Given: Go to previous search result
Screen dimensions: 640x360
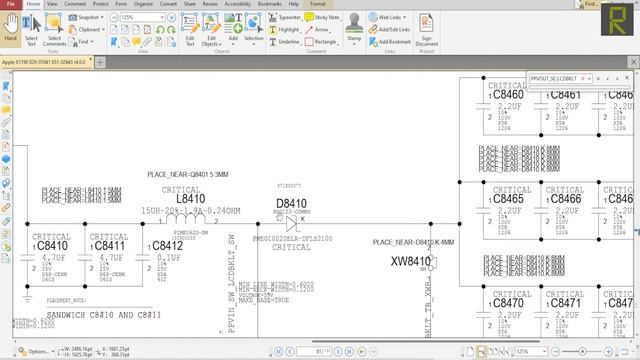Looking at the screenshot, I should (608, 78).
